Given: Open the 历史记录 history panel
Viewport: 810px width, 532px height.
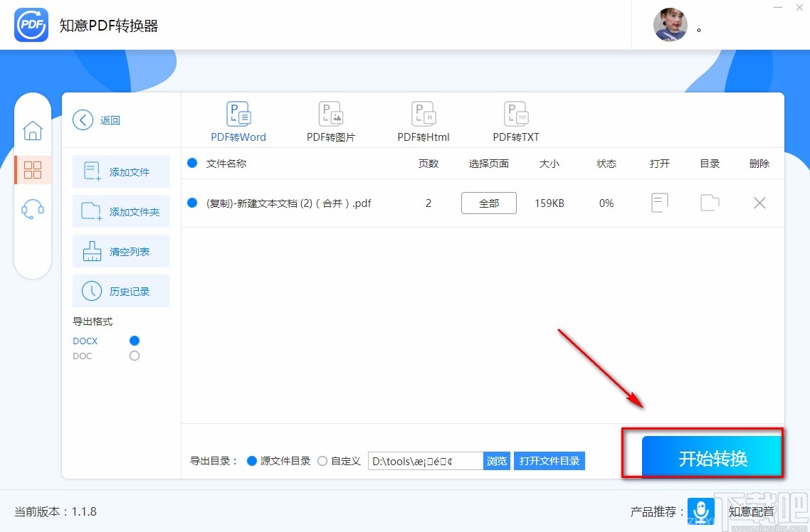Looking at the screenshot, I should (x=121, y=291).
